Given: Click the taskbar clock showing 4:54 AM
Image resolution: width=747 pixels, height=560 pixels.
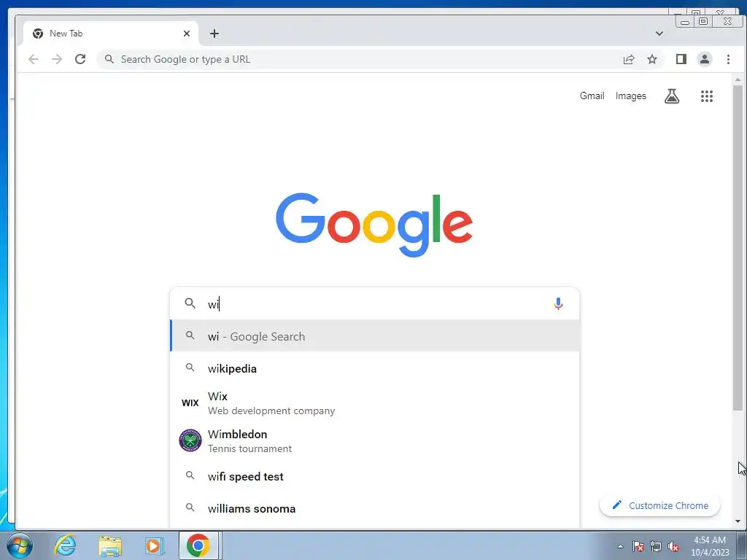Looking at the screenshot, I should coord(710,546).
